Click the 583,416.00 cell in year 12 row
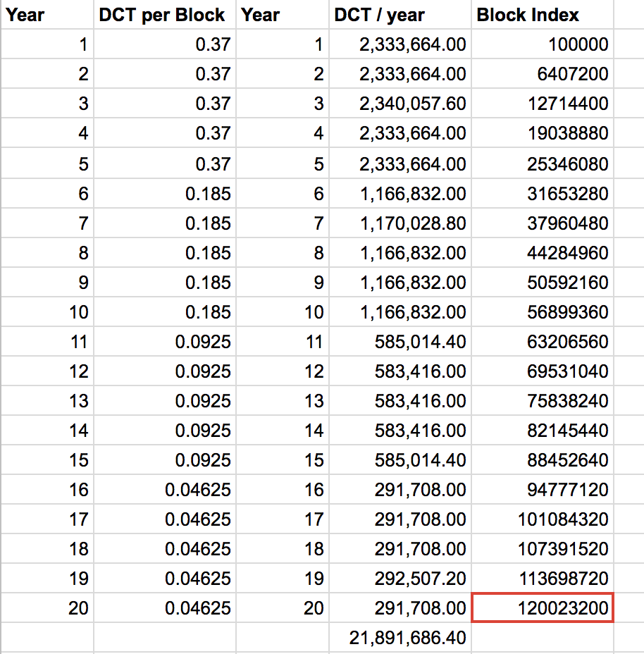The width and height of the screenshot is (644, 654). click(400, 371)
